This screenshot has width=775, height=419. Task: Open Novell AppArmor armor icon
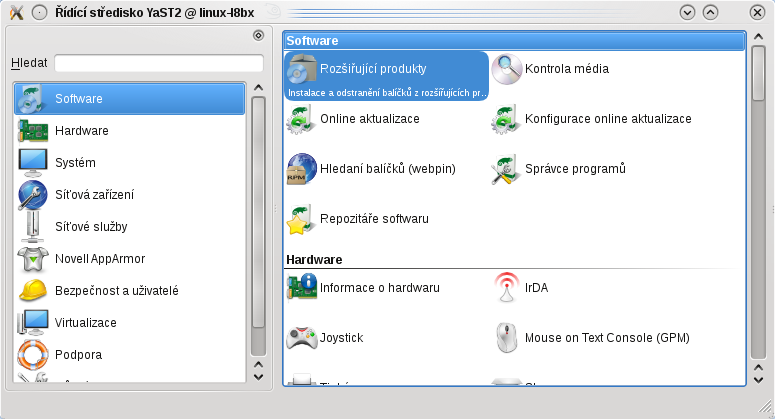pyautogui.click(x=33, y=259)
